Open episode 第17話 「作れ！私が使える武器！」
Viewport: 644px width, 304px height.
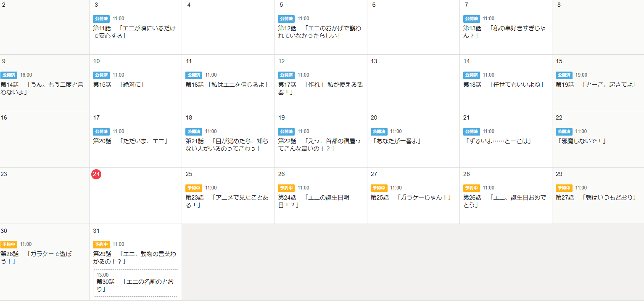(x=320, y=88)
